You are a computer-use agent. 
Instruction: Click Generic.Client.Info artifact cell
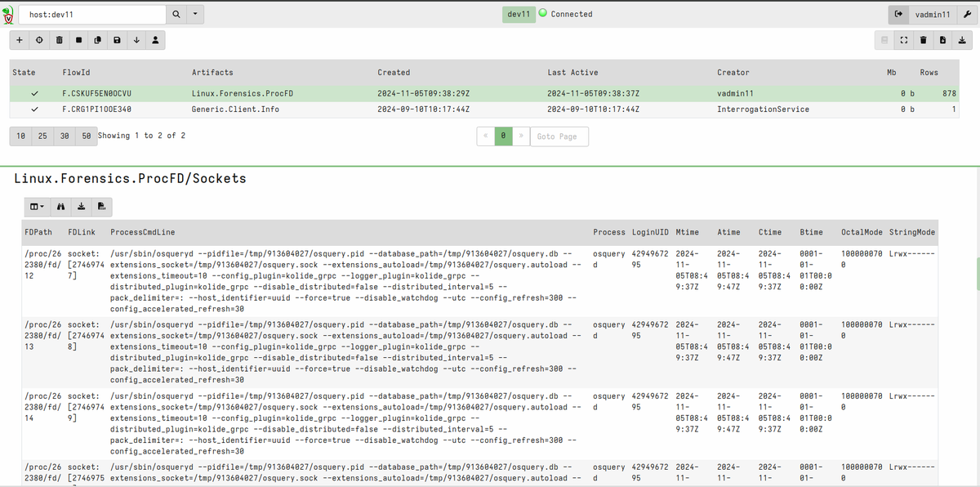pyautogui.click(x=234, y=109)
